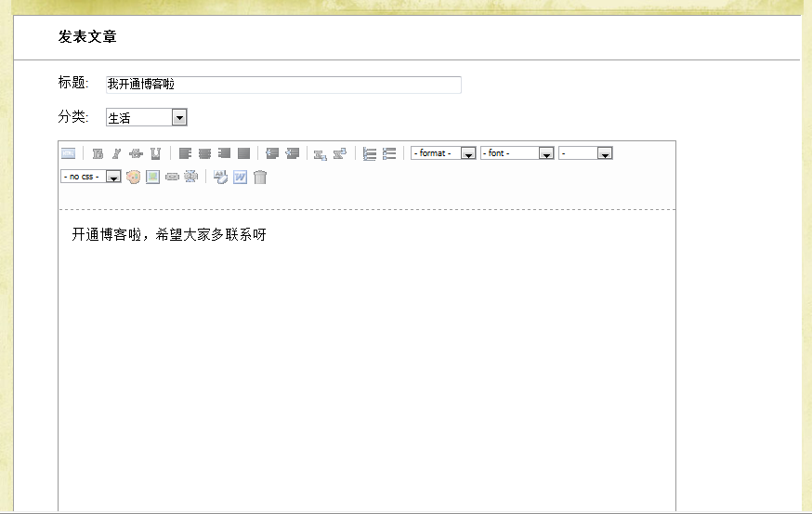Apply italic formatting

coord(116,153)
